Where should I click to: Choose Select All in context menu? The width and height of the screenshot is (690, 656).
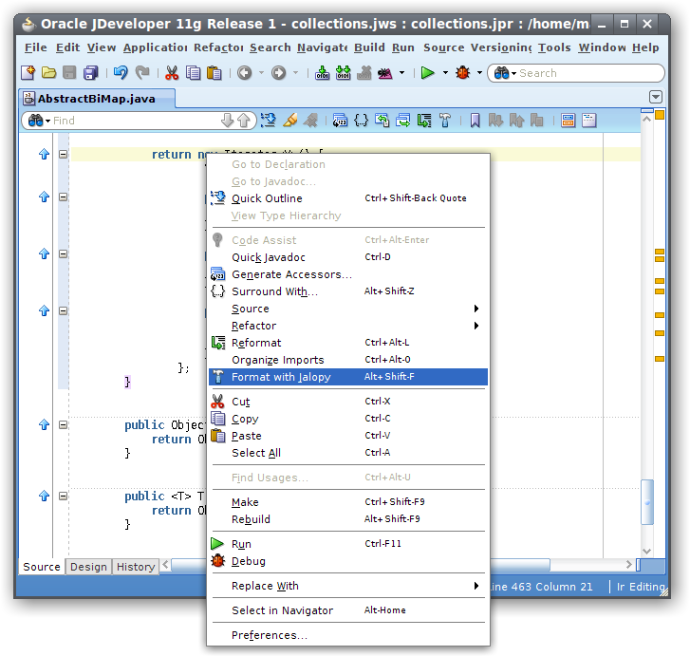[x=348, y=453]
